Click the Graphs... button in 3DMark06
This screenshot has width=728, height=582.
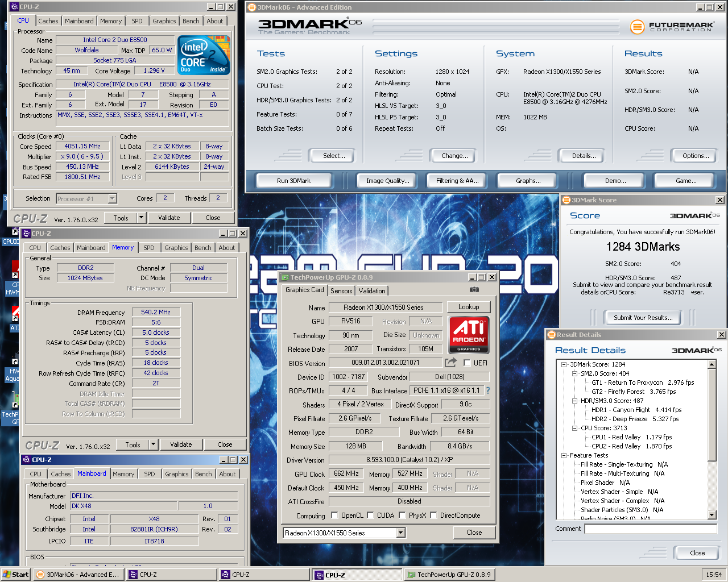(528, 181)
